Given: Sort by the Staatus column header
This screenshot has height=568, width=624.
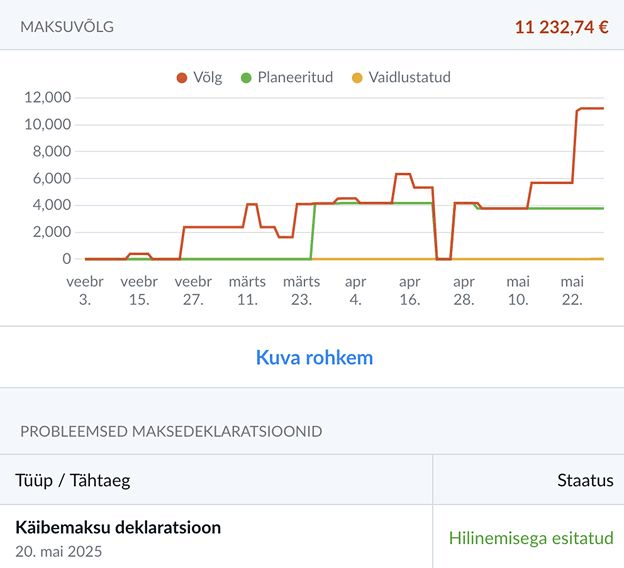Looking at the screenshot, I should click(584, 480).
